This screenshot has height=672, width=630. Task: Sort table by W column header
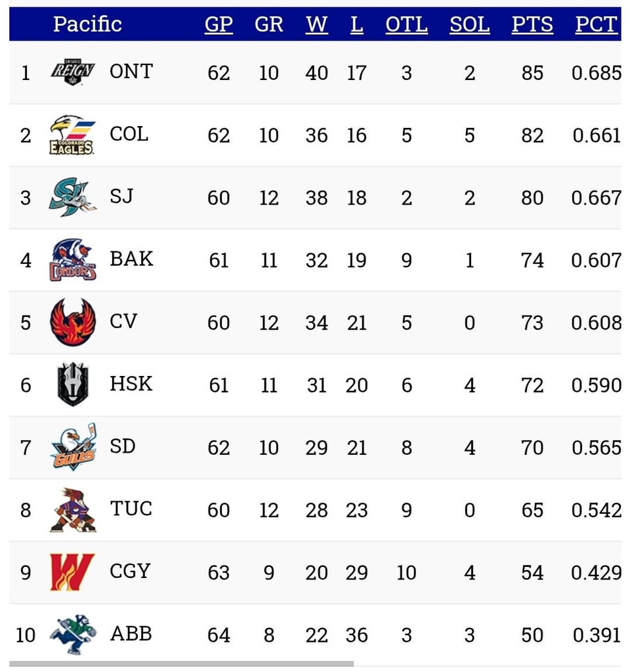point(316,25)
